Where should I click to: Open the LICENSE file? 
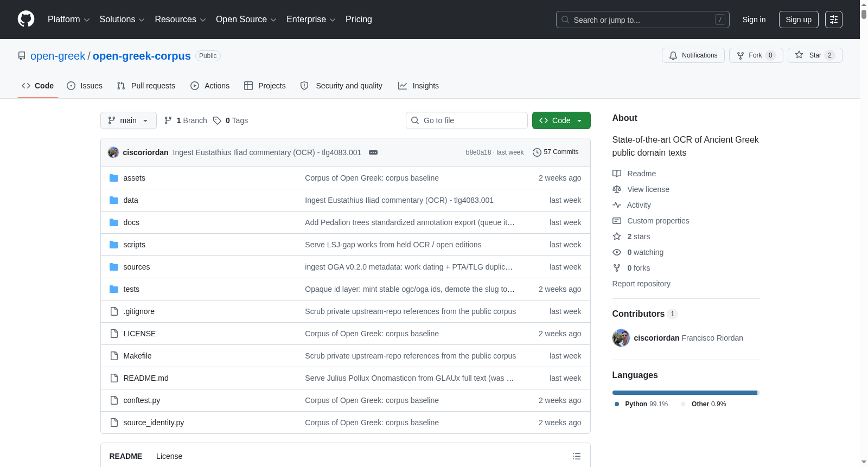coord(139,334)
